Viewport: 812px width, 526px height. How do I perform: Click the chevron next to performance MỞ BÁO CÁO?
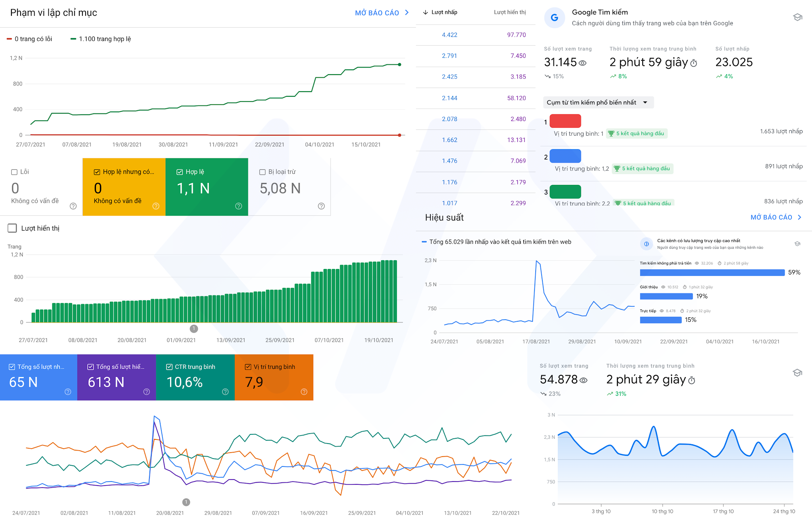pos(799,217)
